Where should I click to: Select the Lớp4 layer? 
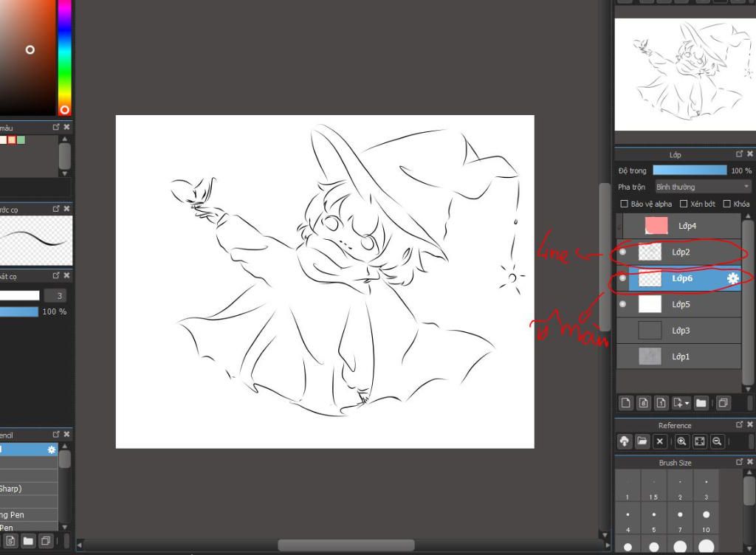point(679,226)
